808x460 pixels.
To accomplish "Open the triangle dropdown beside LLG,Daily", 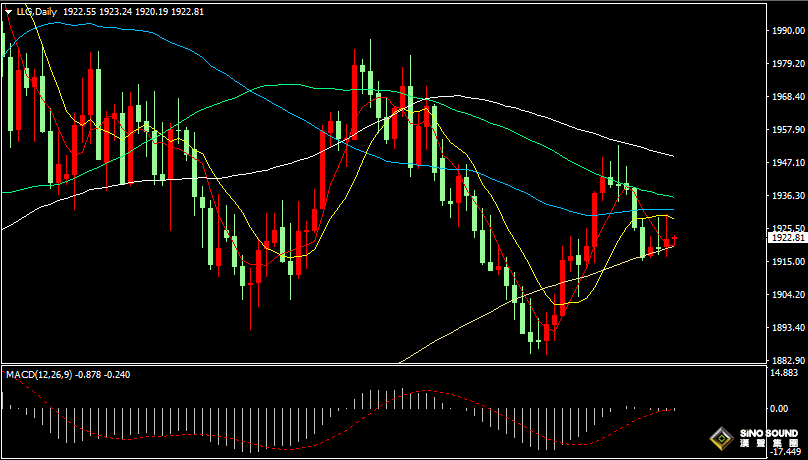I will coord(9,11).
